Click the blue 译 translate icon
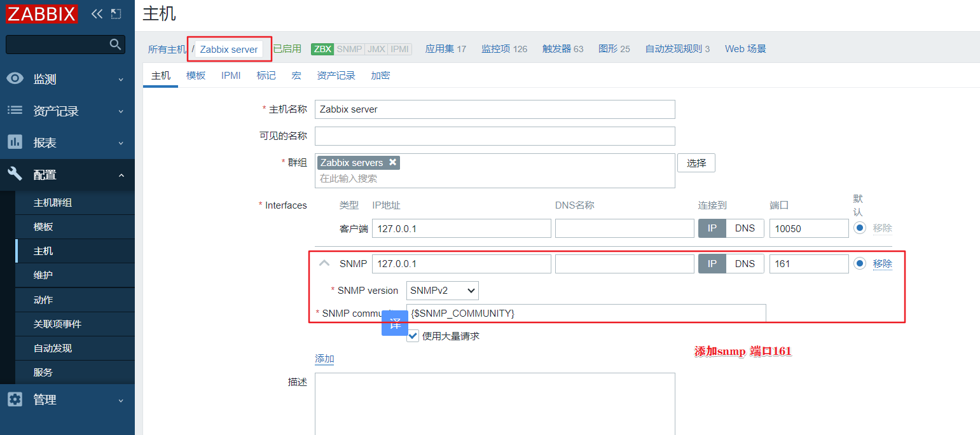This screenshot has height=435, width=980. [395, 323]
